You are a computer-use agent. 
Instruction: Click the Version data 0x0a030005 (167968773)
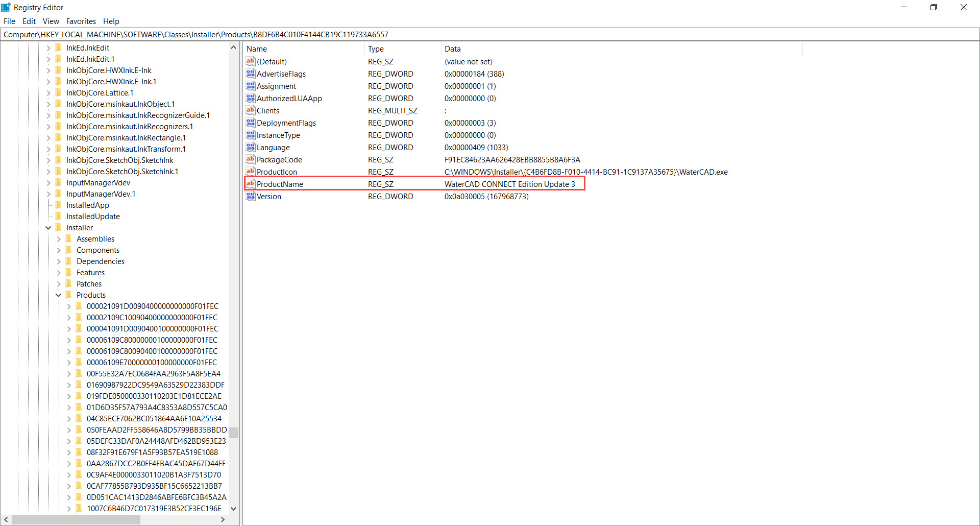coord(486,196)
